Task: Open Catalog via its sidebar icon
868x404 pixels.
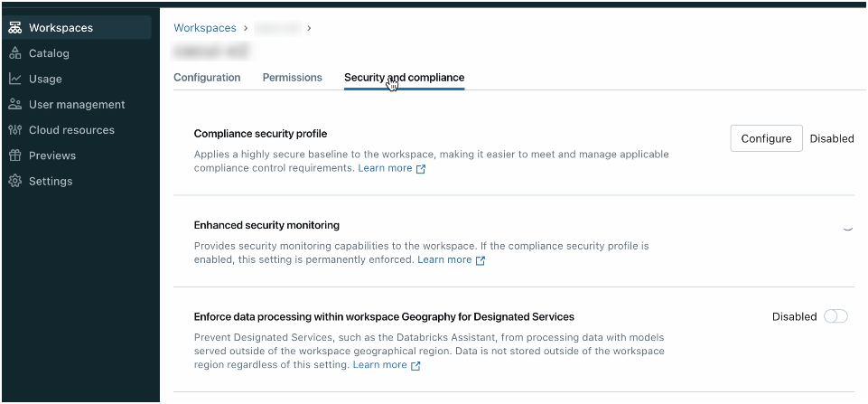Action: point(15,53)
